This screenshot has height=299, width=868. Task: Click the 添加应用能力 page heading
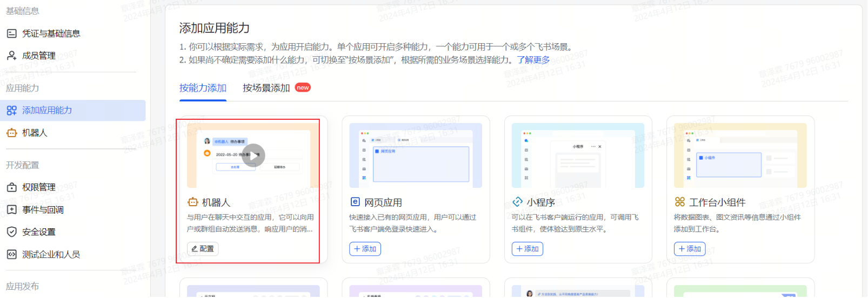215,28
